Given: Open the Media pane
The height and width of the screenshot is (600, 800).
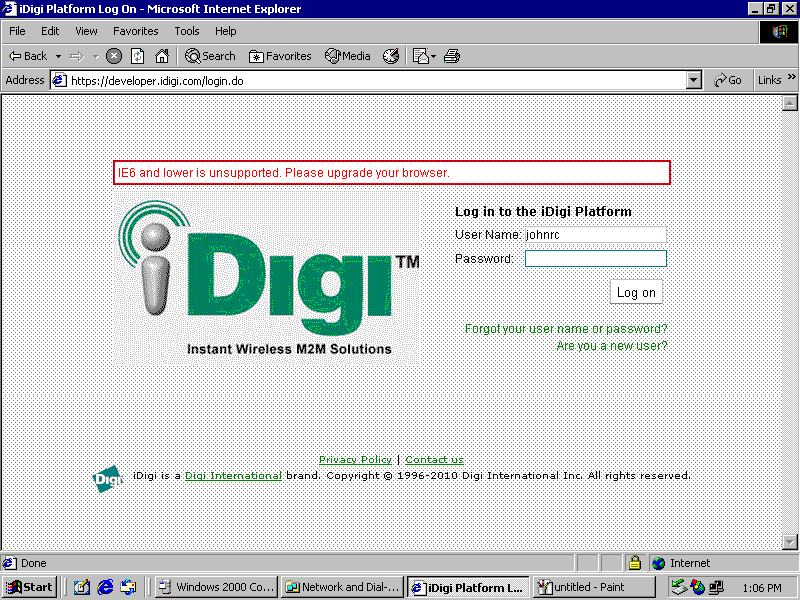Looking at the screenshot, I should [348, 56].
